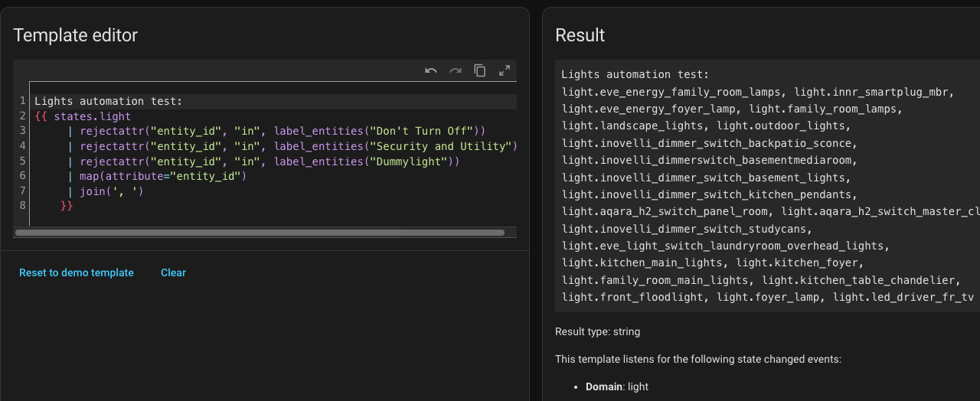The image size is (980, 401).
Task: Click the closing braces on line 8
Action: (x=67, y=206)
